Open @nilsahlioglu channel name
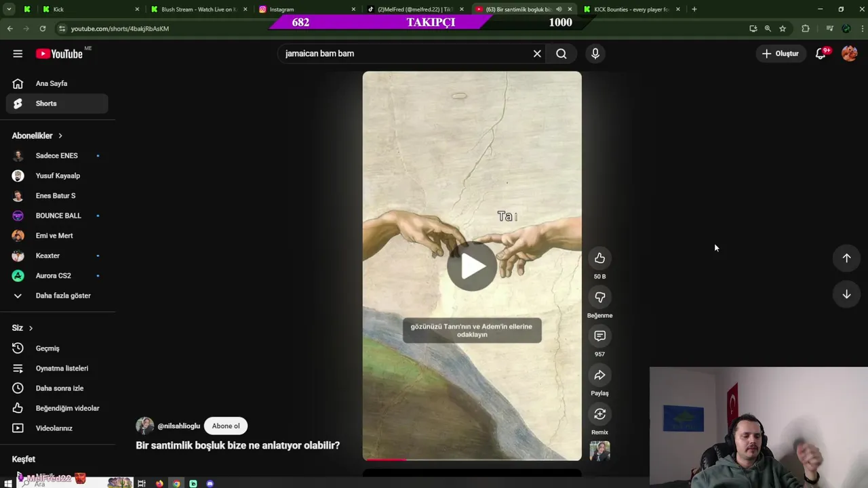This screenshot has width=868, height=488. (x=179, y=426)
